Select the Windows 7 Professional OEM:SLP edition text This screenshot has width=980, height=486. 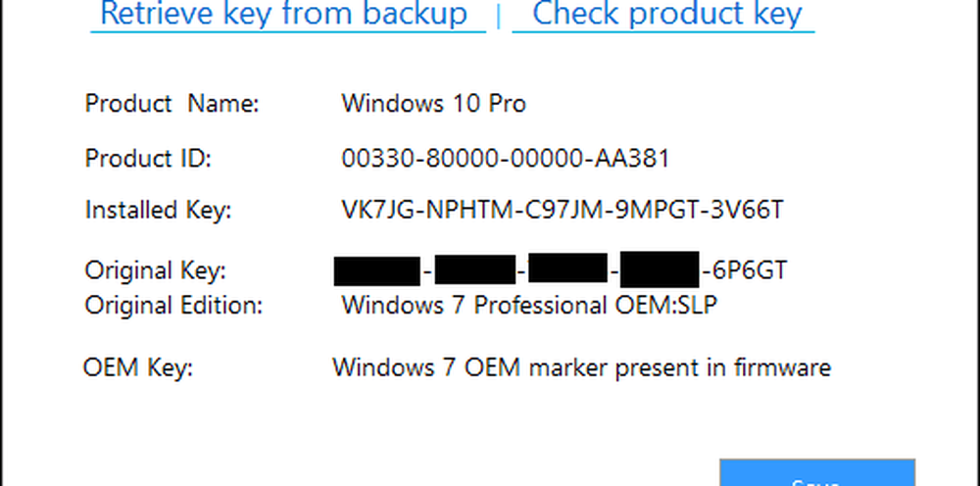click(529, 305)
